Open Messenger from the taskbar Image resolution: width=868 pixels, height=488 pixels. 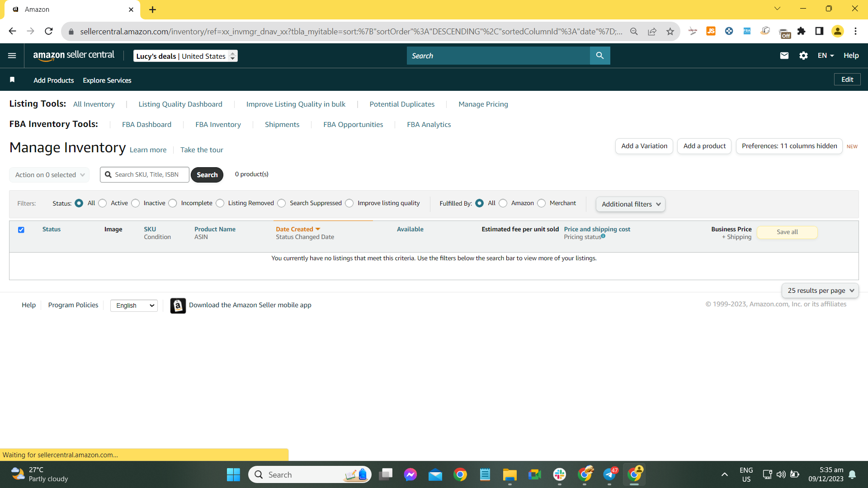[x=410, y=474]
